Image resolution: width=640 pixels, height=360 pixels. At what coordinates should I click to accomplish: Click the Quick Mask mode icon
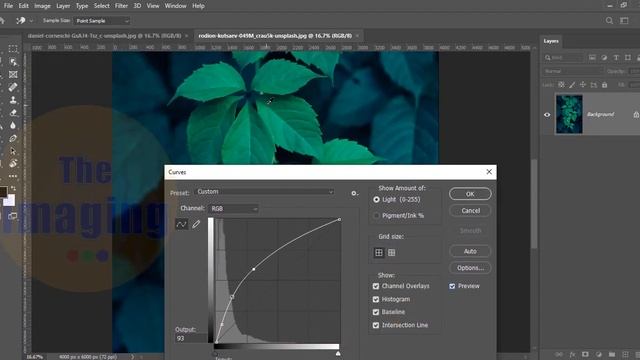13,216
